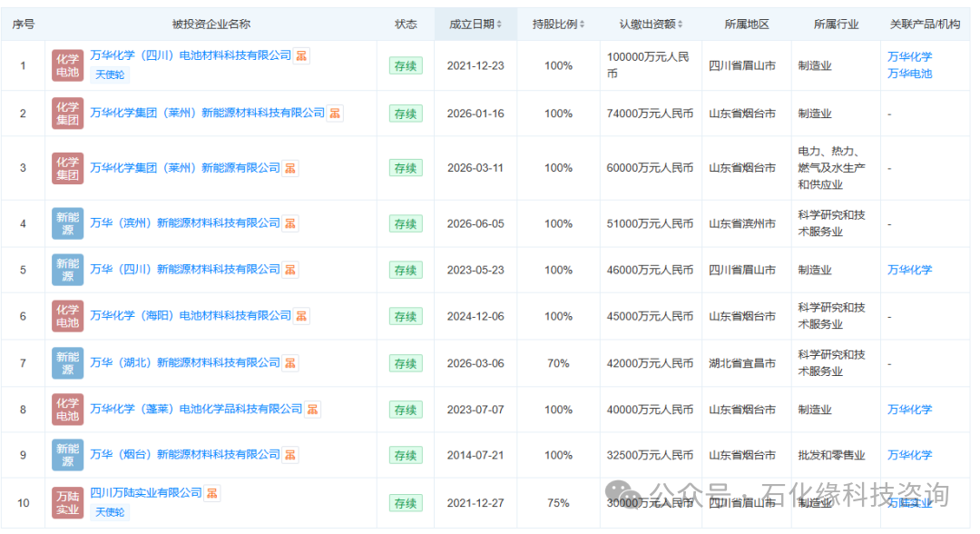The height and width of the screenshot is (534, 980).
Task: Click 存续 status badge in row 2
Action: [406, 114]
